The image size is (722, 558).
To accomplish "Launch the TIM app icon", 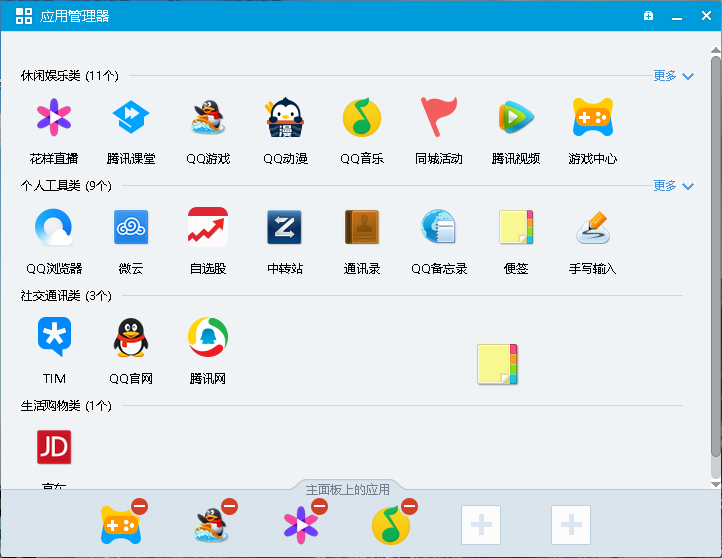I will (x=54, y=338).
